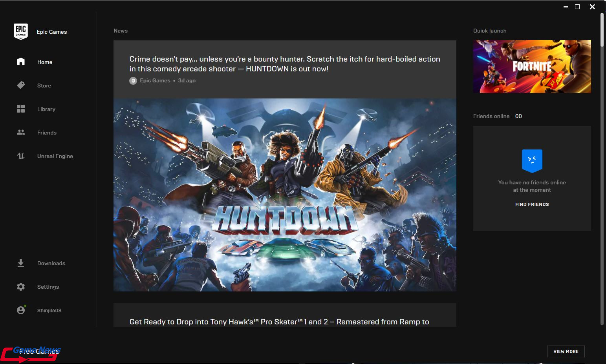Go to Unreal Engine menu label

55,156
